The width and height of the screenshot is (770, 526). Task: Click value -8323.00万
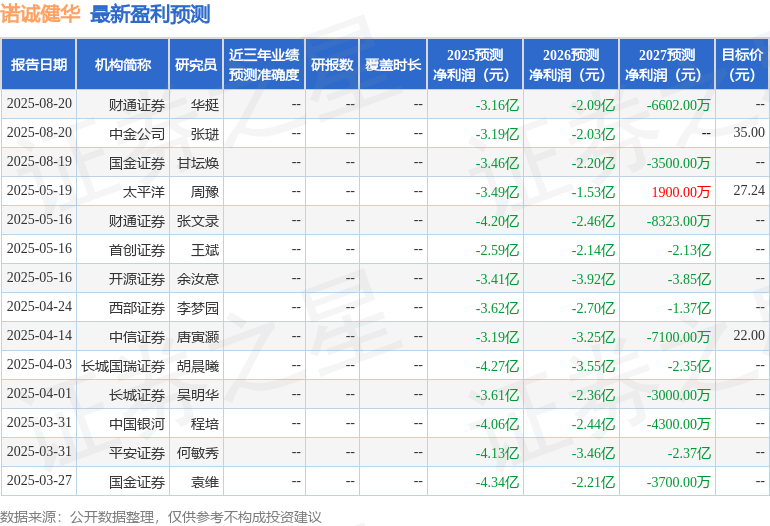pos(679,221)
